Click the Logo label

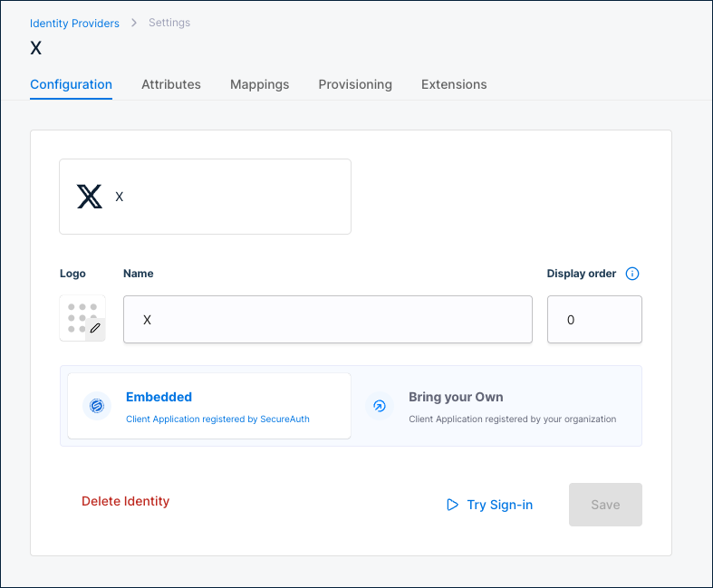(x=72, y=274)
